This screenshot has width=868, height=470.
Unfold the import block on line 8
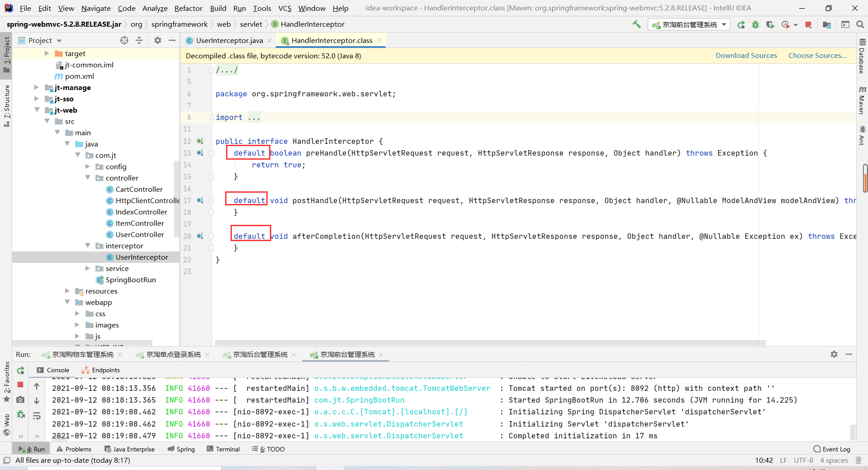pos(212,117)
